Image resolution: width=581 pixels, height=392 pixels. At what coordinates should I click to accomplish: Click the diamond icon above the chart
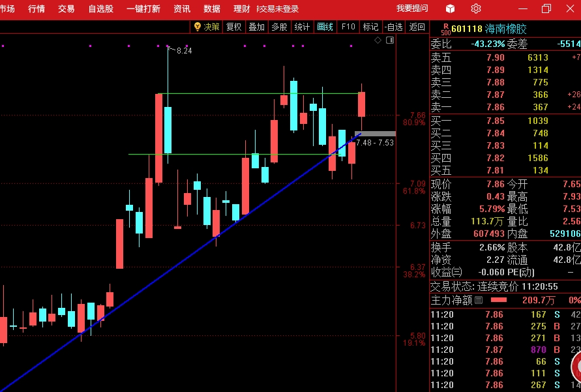(x=378, y=40)
